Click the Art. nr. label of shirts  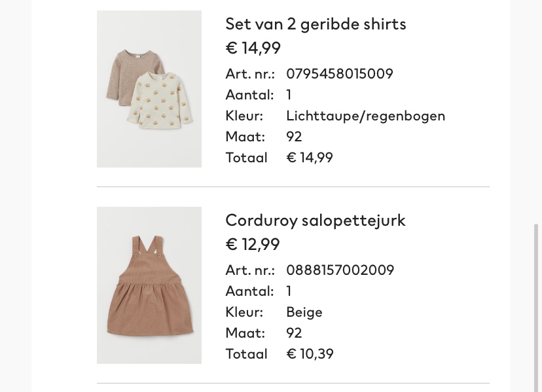point(250,74)
